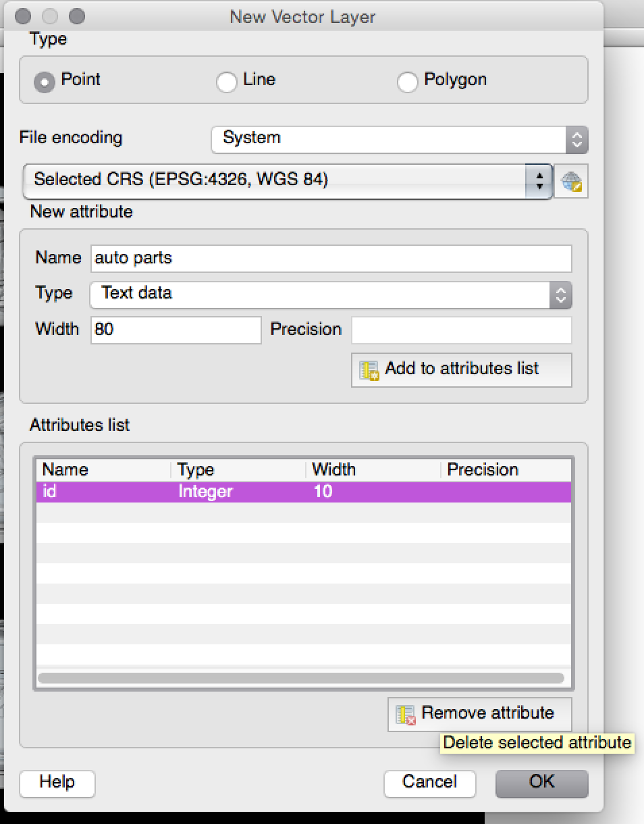Click the Help button
Image resolution: width=644 pixels, height=824 pixels.
(57, 783)
